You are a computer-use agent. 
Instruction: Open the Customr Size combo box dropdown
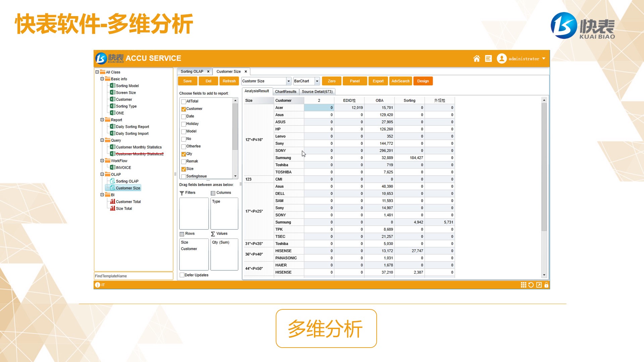(x=288, y=81)
